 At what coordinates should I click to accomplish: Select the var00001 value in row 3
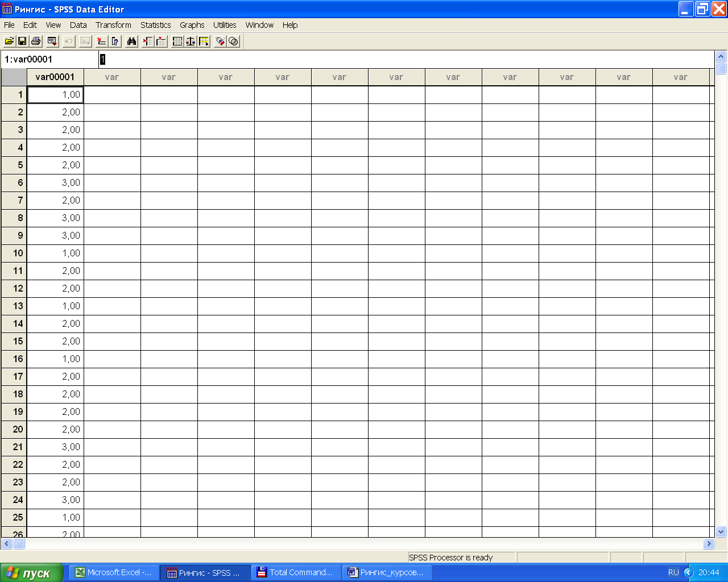pos(56,130)
